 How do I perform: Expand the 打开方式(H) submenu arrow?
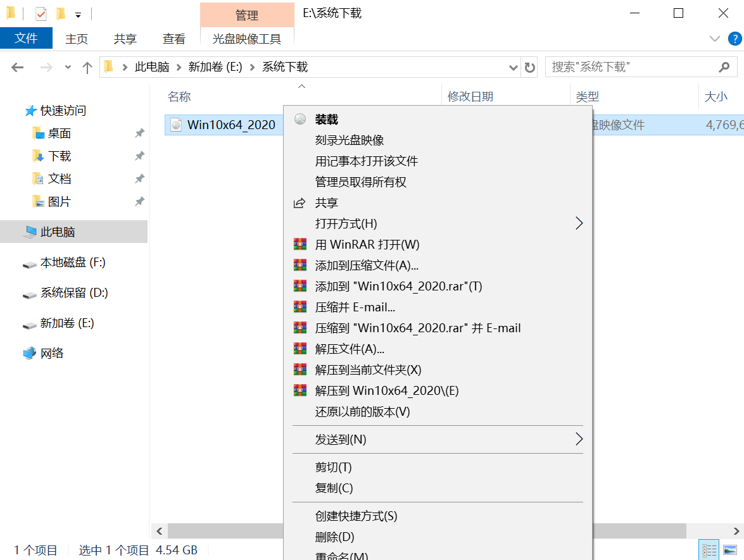pos(579,223)
